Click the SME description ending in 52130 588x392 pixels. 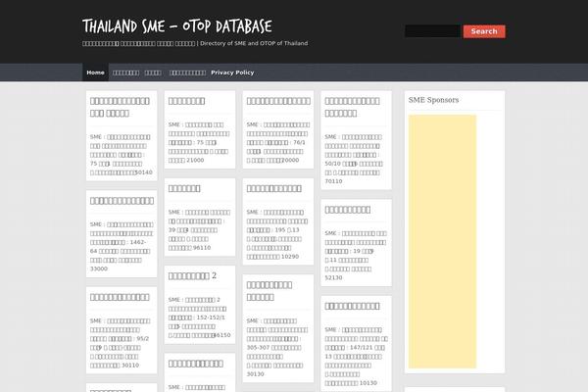pos(356,256)
